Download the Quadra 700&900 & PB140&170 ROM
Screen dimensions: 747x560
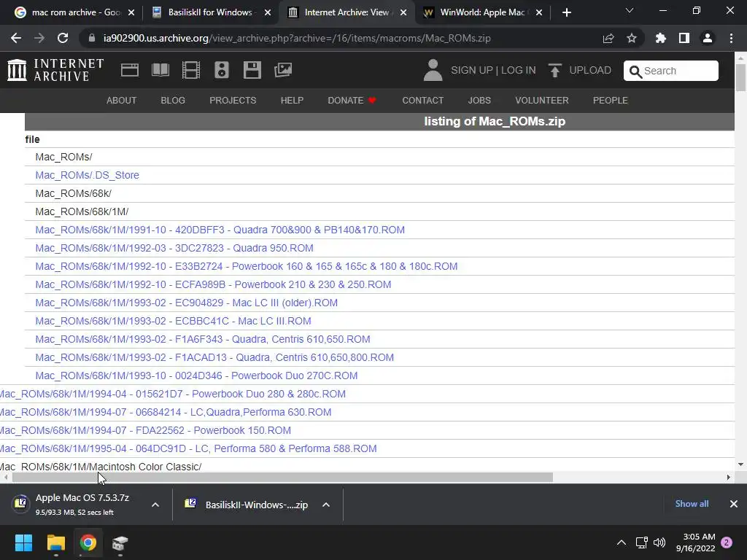tap(220, 230)
